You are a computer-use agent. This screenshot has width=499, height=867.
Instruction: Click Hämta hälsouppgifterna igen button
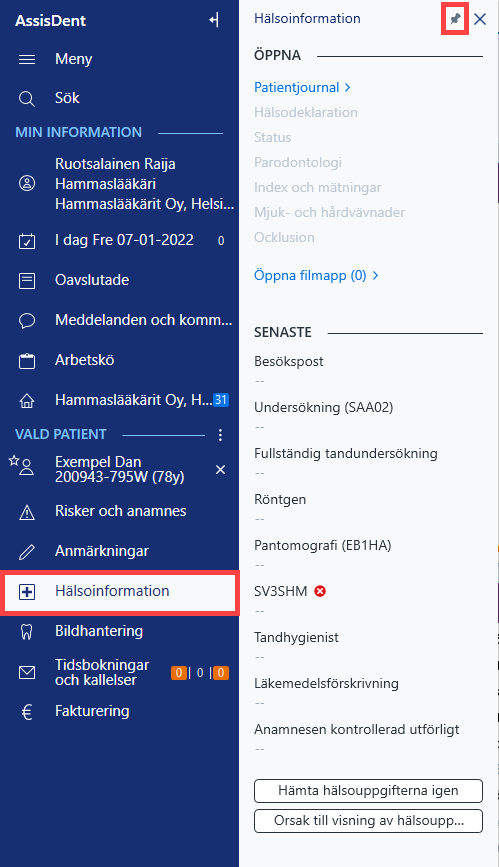[x=368, y=791]
